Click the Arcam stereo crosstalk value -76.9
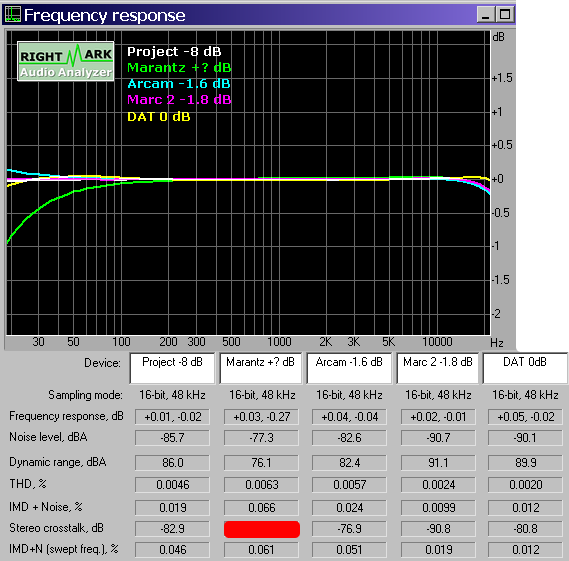Viewport: 569px width, 561px height. pyautogui.click(x=349, y=529)
